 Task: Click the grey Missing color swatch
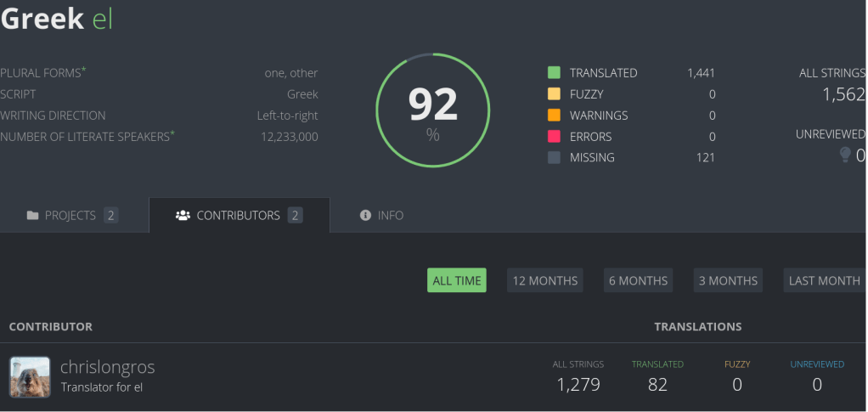[554, 158]
